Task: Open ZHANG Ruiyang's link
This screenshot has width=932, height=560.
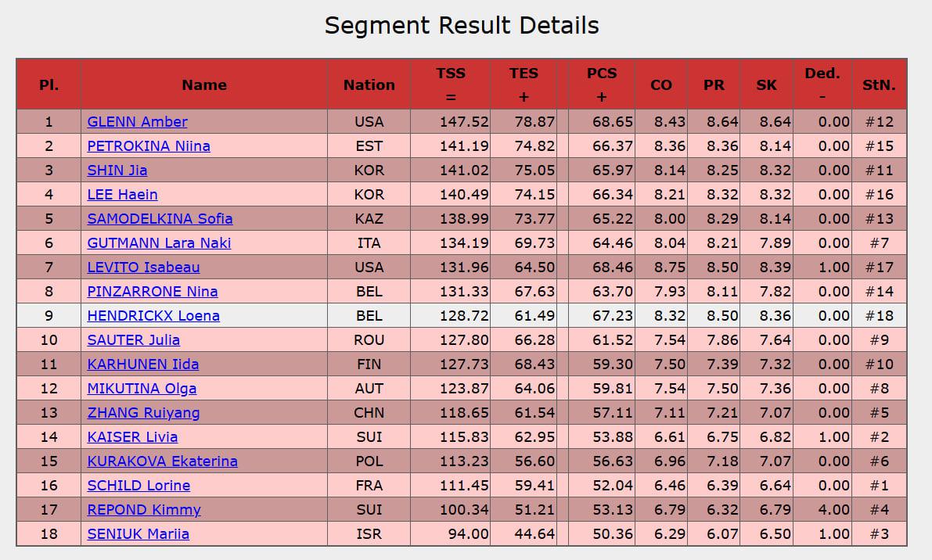Action: (143, 413)
